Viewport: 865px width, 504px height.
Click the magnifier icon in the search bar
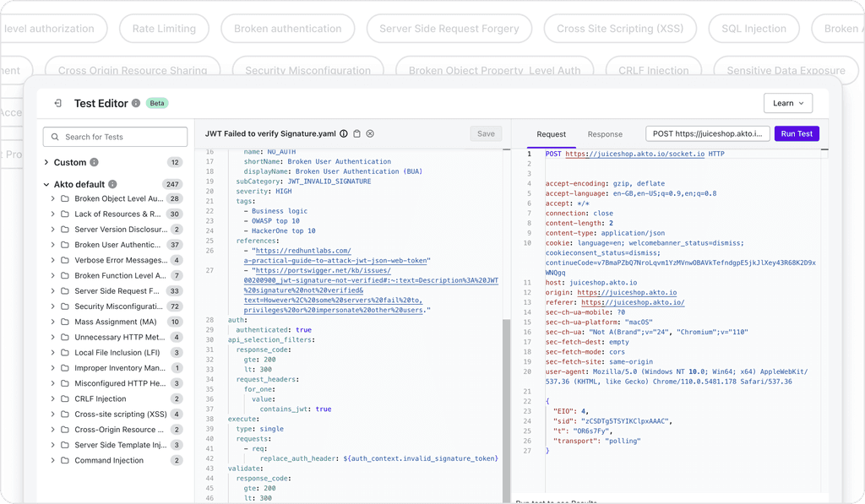click(x=56, y=136)
